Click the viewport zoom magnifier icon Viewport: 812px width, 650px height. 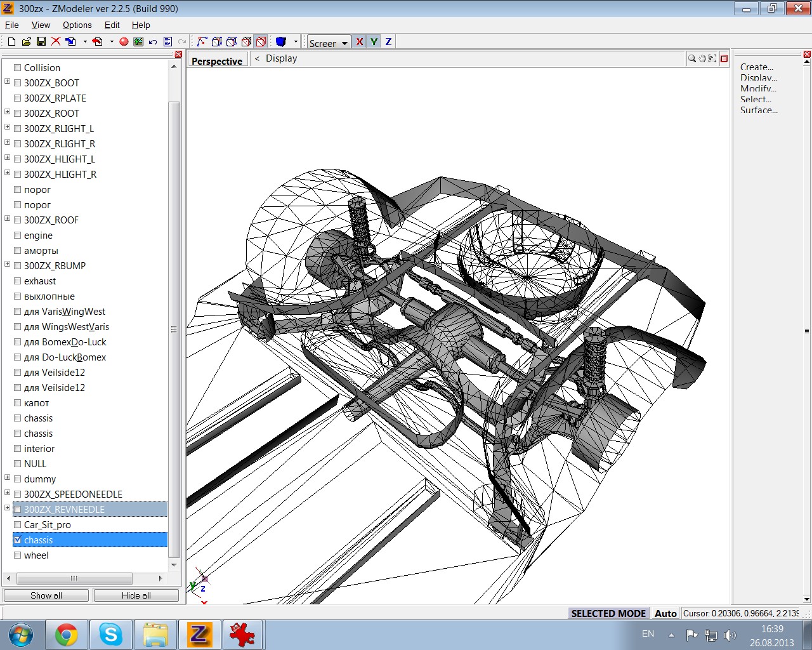(x=691, y=58)
